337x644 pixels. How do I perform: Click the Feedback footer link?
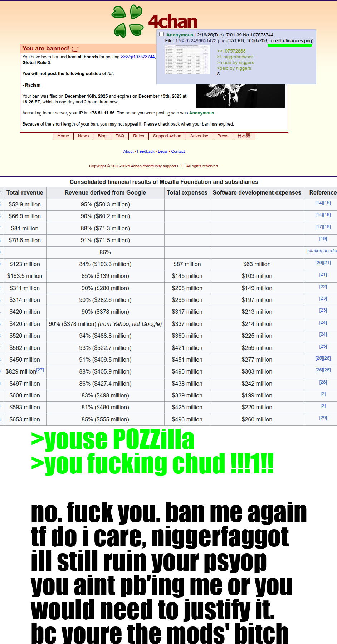[x=146, y=152]
